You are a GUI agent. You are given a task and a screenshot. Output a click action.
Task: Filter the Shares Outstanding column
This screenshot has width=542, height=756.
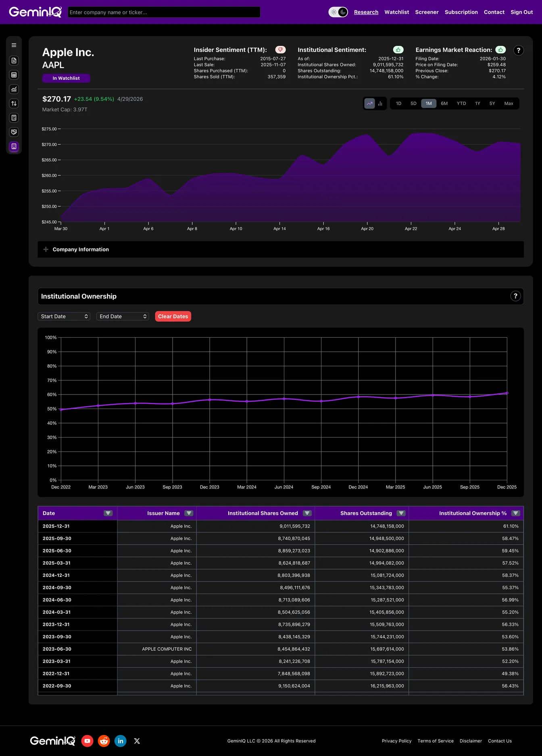point(401,513)
